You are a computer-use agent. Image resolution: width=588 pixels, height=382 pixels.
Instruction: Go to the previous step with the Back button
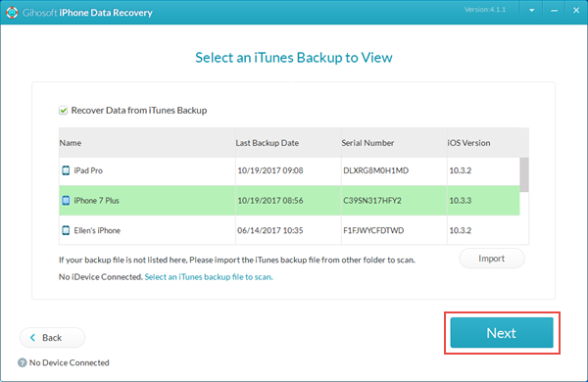52,338
